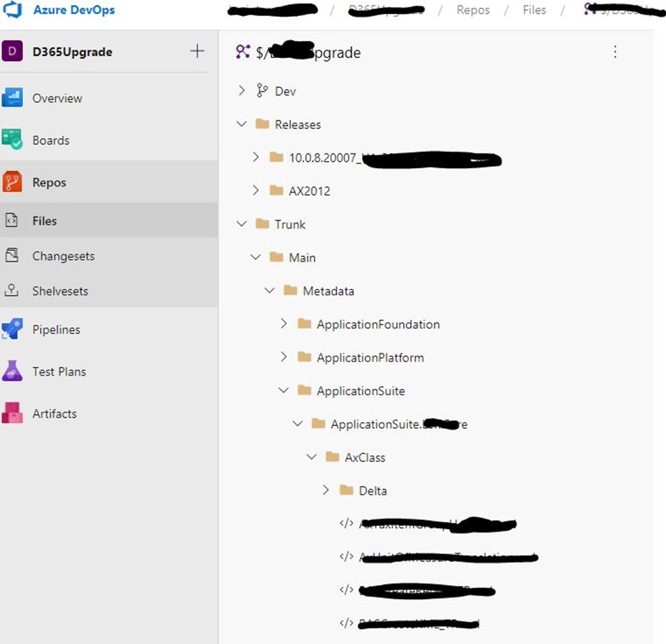Click the Azure DevOps logo icon

[x=12, y=9]
